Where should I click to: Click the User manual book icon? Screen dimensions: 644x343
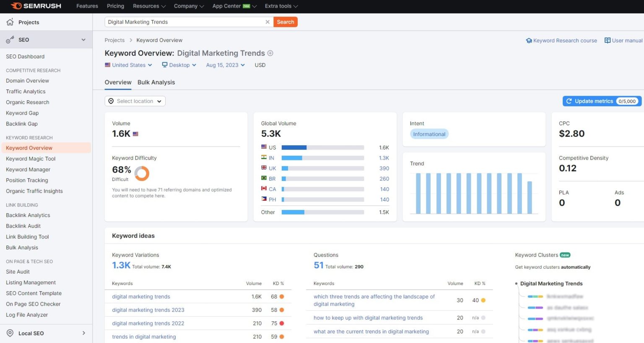(x=608, y=41)
